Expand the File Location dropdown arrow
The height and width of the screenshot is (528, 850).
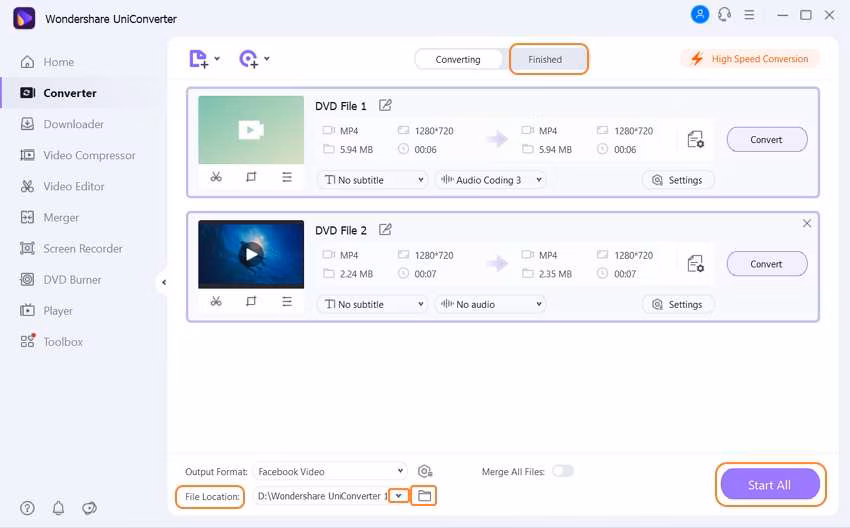click(399, 495)
